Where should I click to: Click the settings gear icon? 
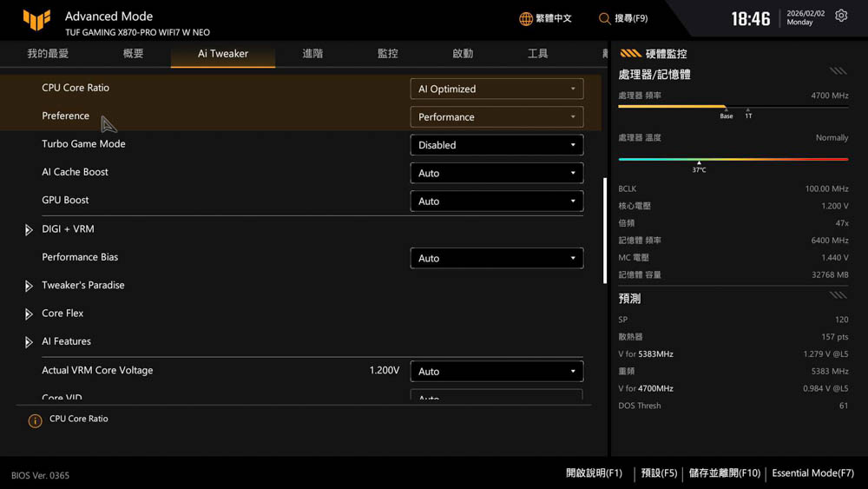pyautogui.click(x=840, y=17)
